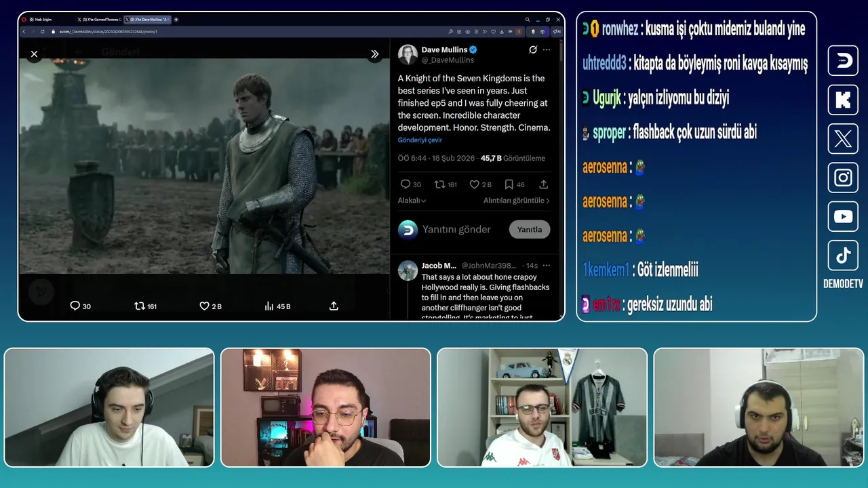Open the TikTok icon in overlay sidebar
This screenshot has height=488, width=868.
(843, 256)
